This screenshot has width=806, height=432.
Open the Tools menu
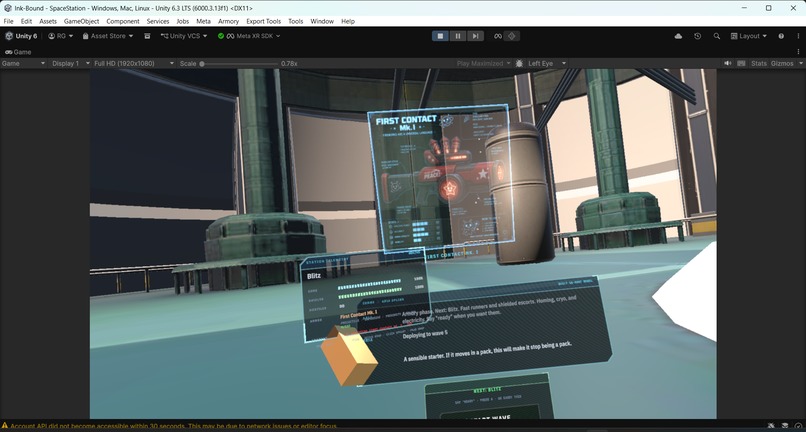point(296,21)
